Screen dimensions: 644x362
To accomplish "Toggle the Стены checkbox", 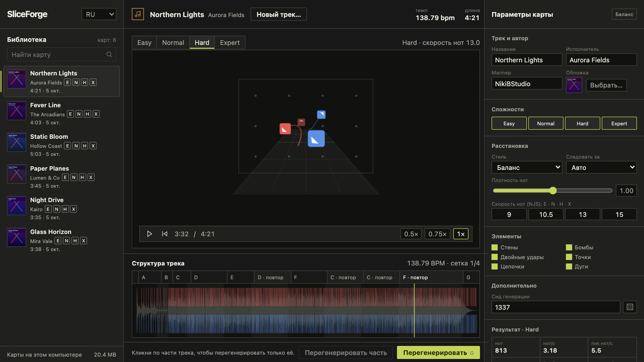I will tap(494, 247).
